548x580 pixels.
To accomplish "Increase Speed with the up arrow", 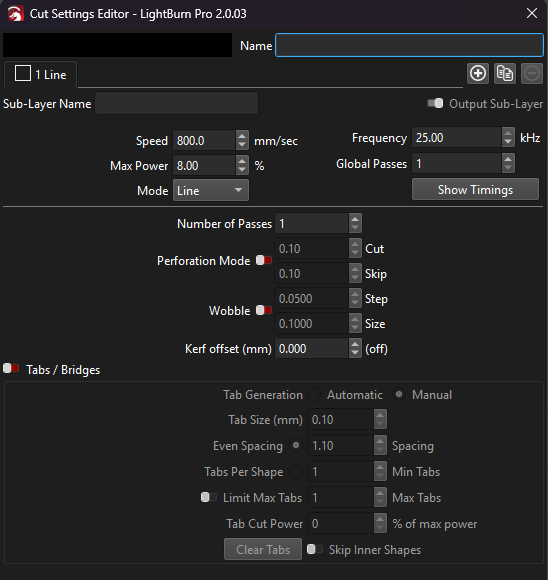I will pos(242,136).
